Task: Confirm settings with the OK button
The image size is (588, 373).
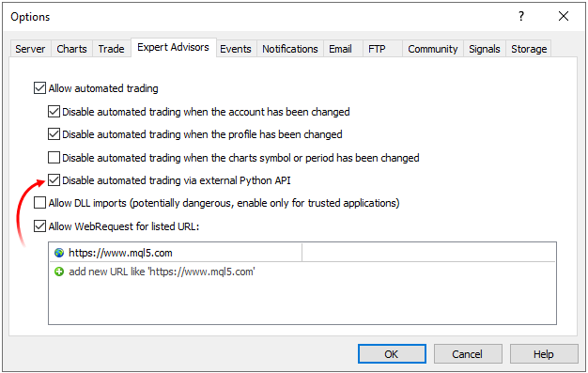Action: [392, 354]
